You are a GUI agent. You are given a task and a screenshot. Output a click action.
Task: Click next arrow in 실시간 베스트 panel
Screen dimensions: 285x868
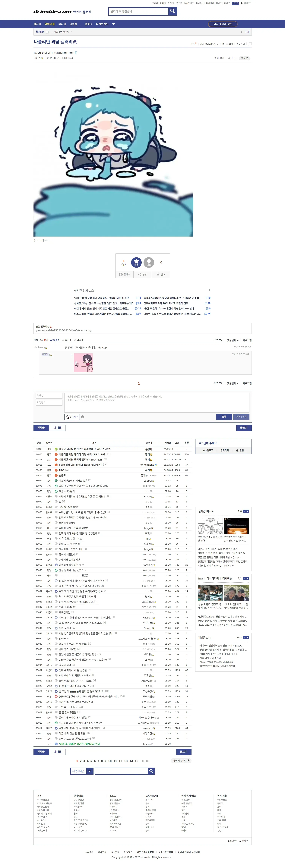tap(248, 511)
